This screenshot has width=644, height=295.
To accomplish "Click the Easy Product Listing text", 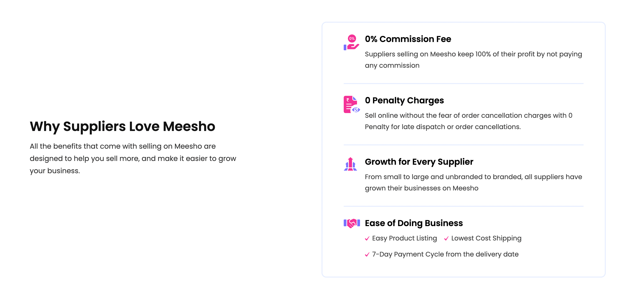I will 404,238.
